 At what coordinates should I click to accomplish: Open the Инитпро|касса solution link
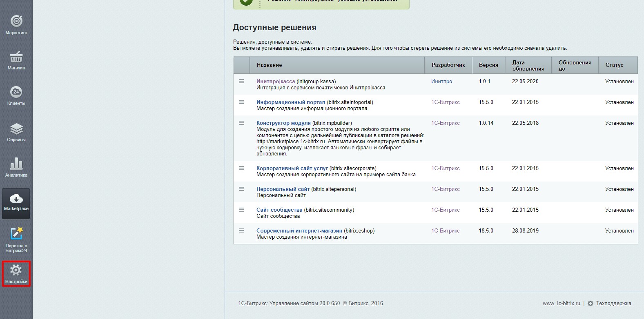point(276,82)
